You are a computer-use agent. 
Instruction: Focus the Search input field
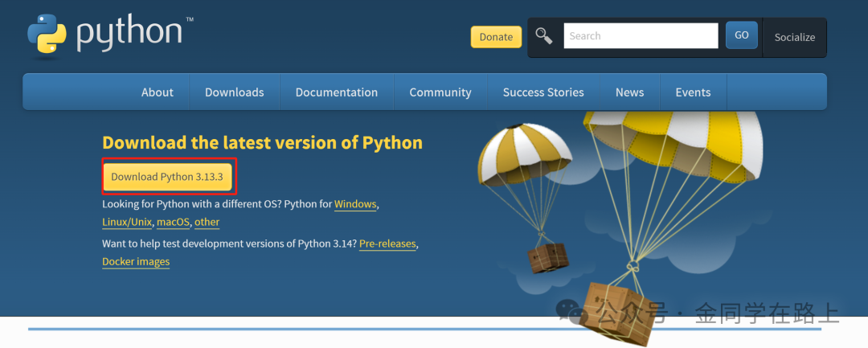pos(641,36)
